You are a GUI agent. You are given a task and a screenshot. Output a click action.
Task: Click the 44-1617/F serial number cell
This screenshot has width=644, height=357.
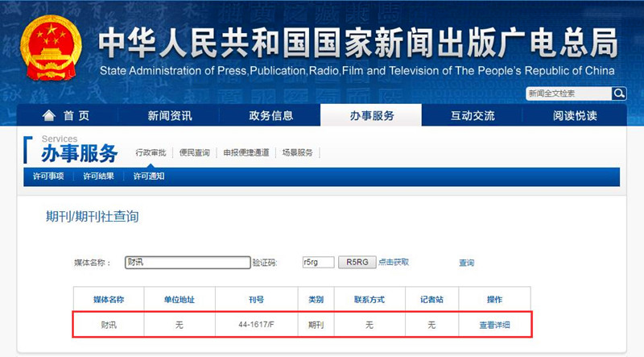pyautogui.click(x=256, y=325)
